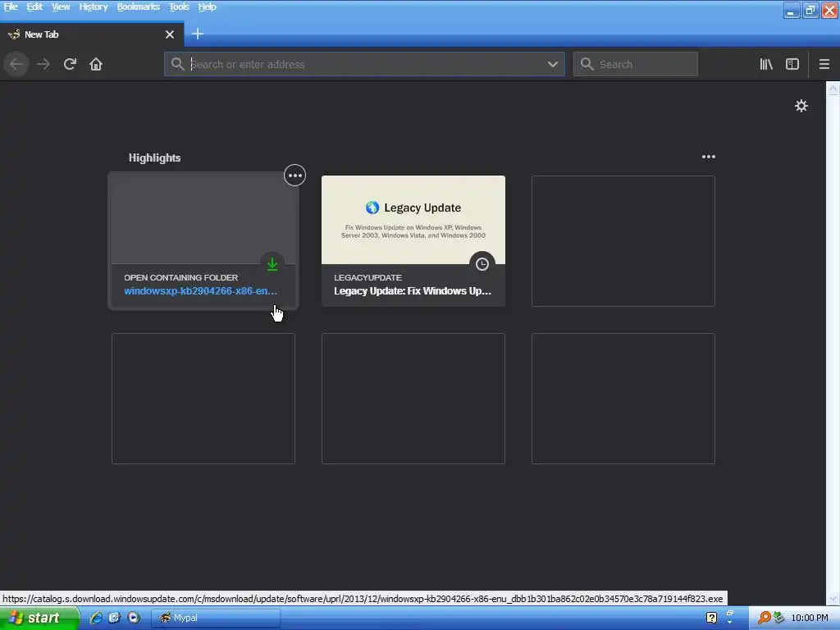Reload the current page

(x=70, y=64)
